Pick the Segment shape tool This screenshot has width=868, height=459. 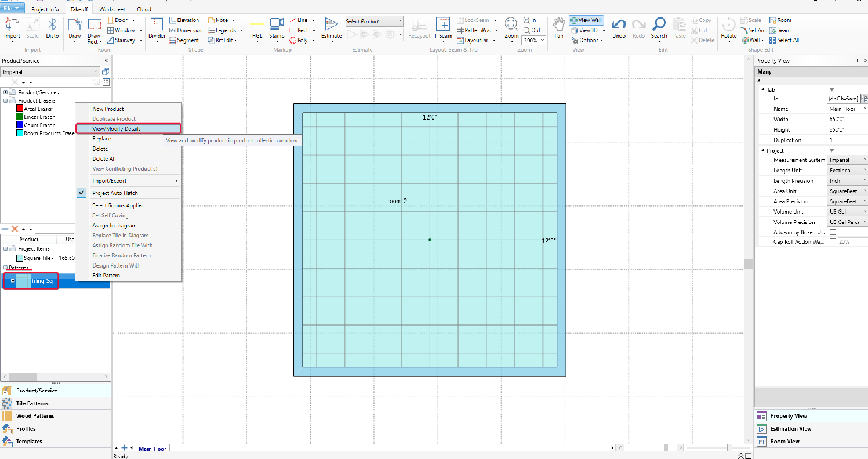click(x=184, y=40)
